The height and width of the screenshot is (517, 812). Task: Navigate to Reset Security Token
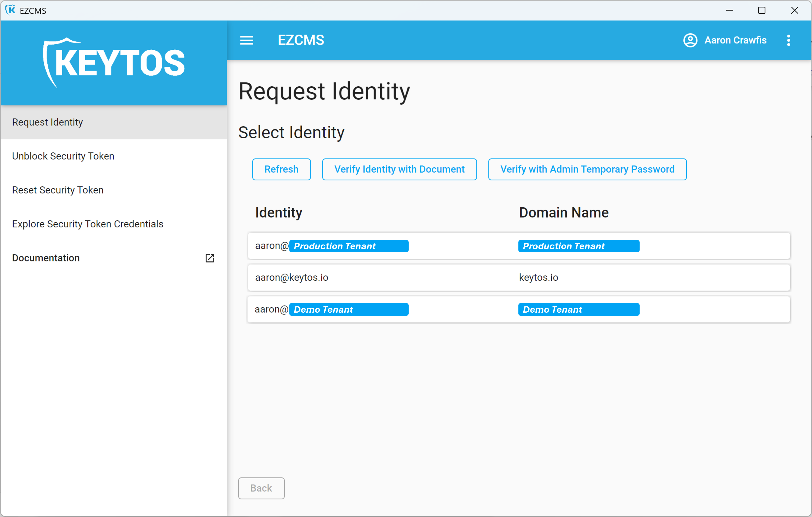(57, 190)
